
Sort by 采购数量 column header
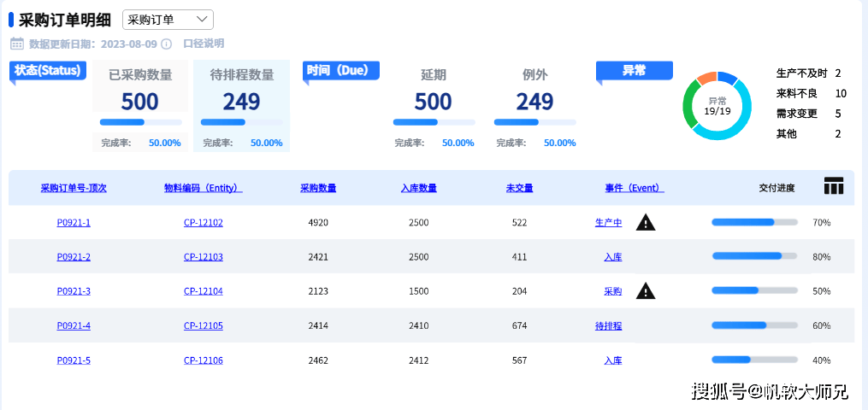tap(318, 188)
